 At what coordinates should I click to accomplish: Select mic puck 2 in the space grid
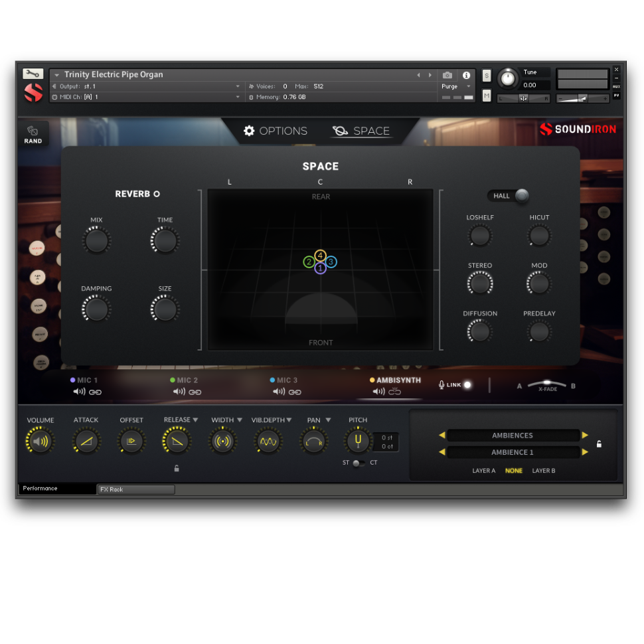[309, 262]
